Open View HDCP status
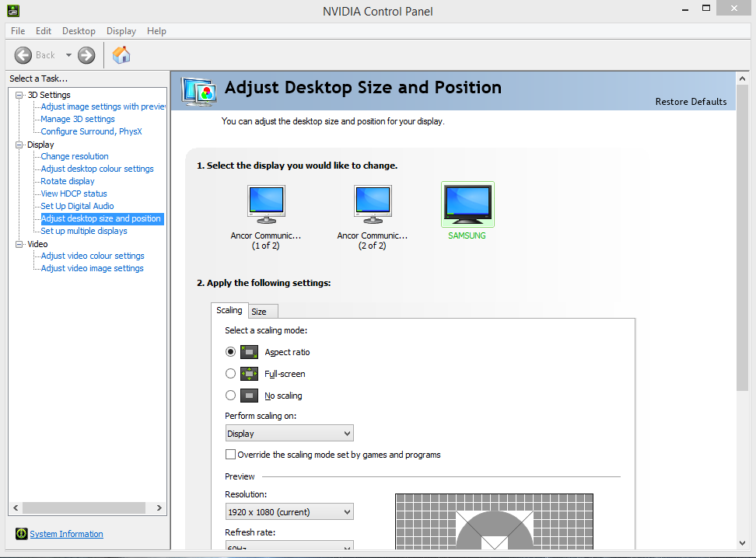The image size is (756, 558). point(74,194)
